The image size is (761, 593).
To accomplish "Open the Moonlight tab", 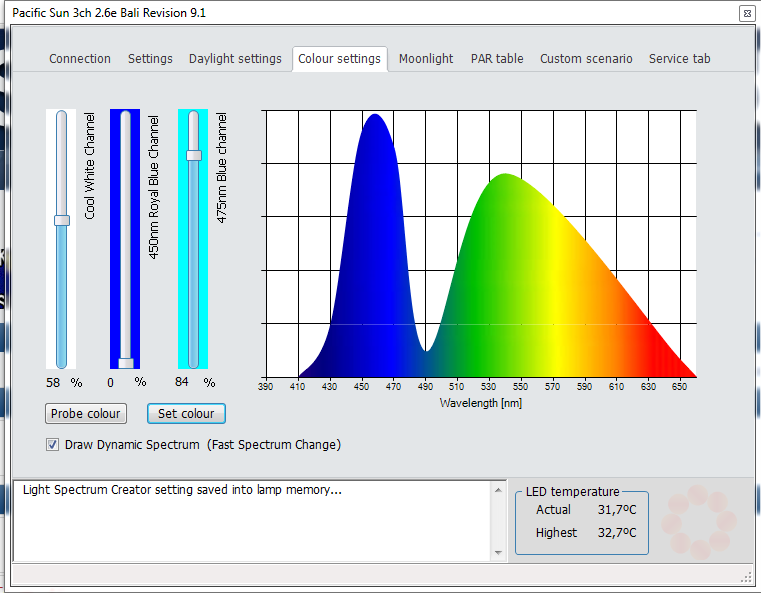I will point(426,59).
